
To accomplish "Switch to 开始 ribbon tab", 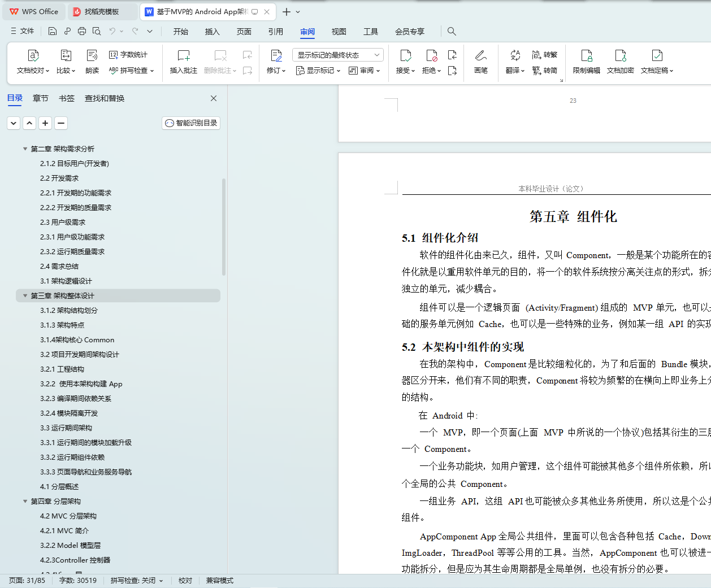I will (x=181, y=32).
